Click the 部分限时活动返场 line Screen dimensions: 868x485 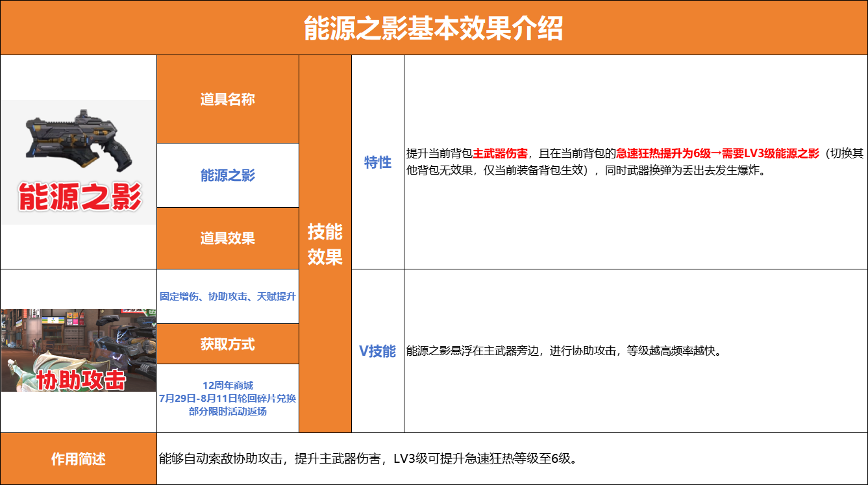[x=228, y=411]
